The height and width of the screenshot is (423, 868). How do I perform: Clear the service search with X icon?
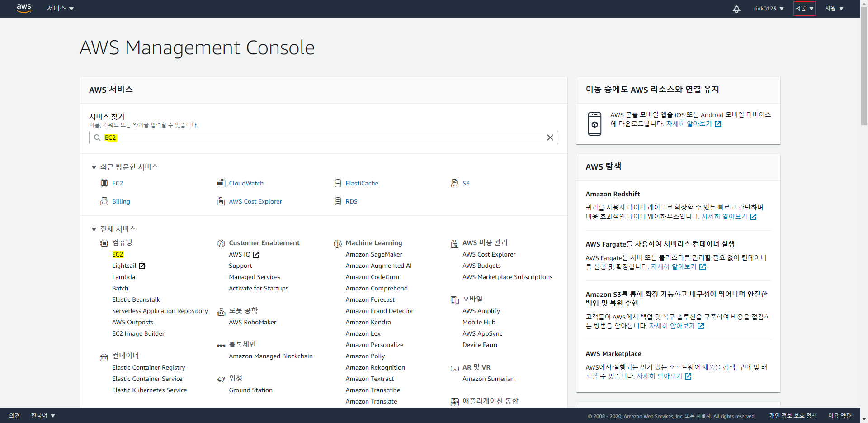(x=550, y=138)
